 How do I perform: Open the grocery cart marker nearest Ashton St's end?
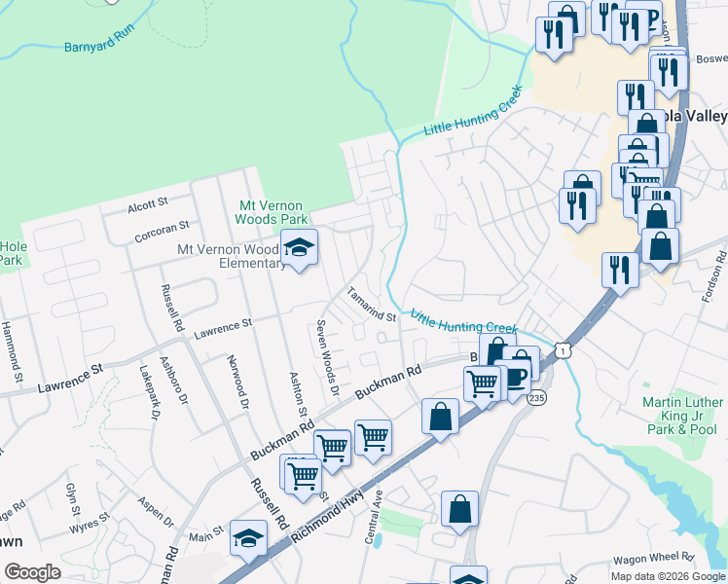[x=303, y=478]
